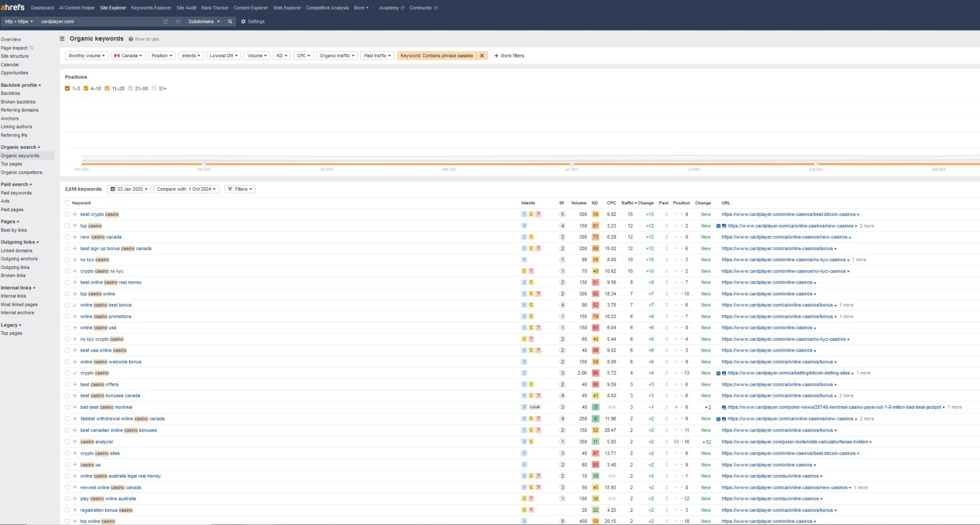The width and height of the screenshot is (980, 525).
Task: Toggle positions 21–50 checkbox
Action: click(x=130, y=88)
